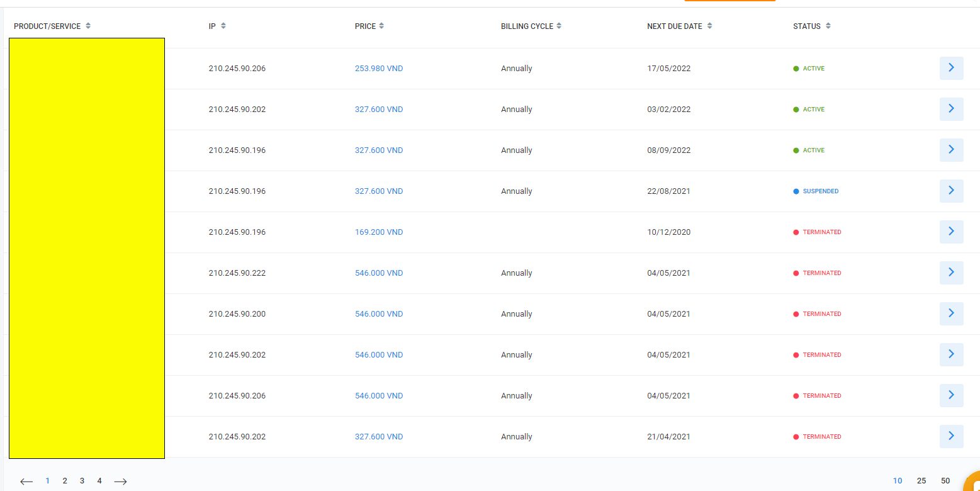Go to page 2 of results
980x491 pixels.
tap(65, 481)
